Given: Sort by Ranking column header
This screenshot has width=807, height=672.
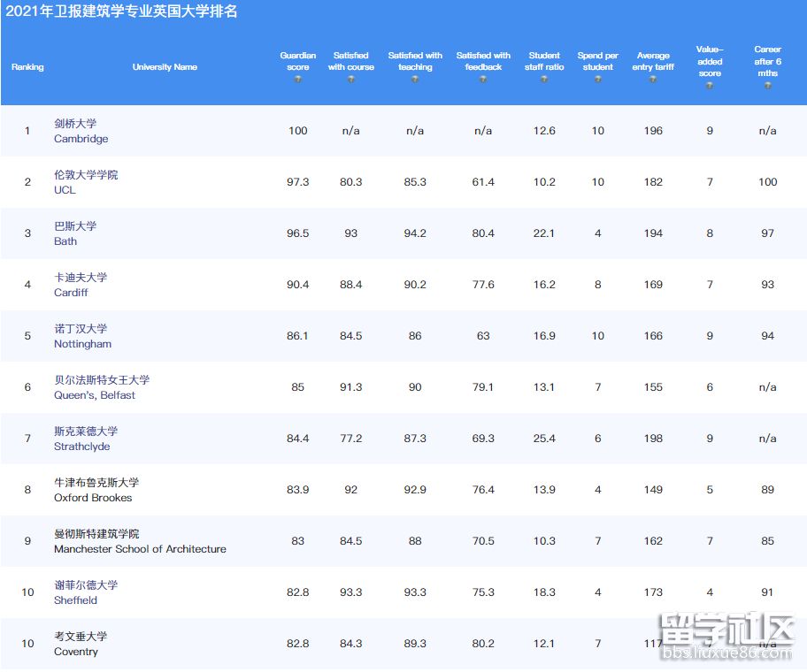Looking at the screenshot, I should [27, 67].
